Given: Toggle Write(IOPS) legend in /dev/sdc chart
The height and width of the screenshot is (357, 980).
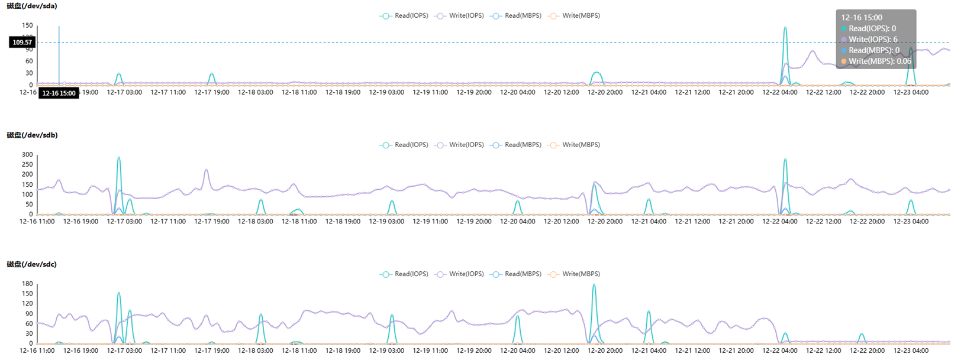Looking at the screenshot, I should (459, 274).
